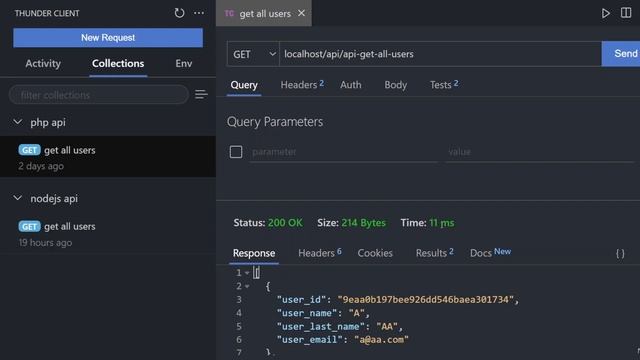Viewport: 640px width, 360px height.
Task: Open the Query tab
Action: tap(244, 85)
